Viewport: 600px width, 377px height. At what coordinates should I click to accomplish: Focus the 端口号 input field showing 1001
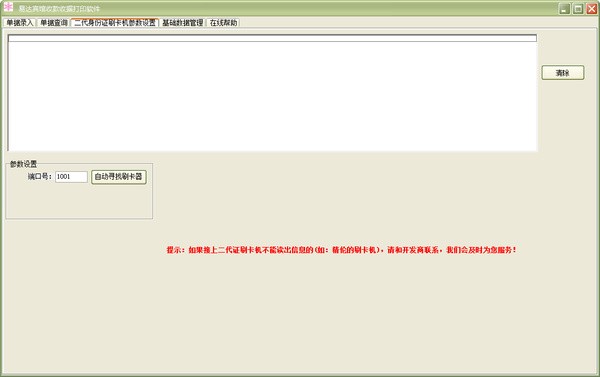(x=71, y=176)
